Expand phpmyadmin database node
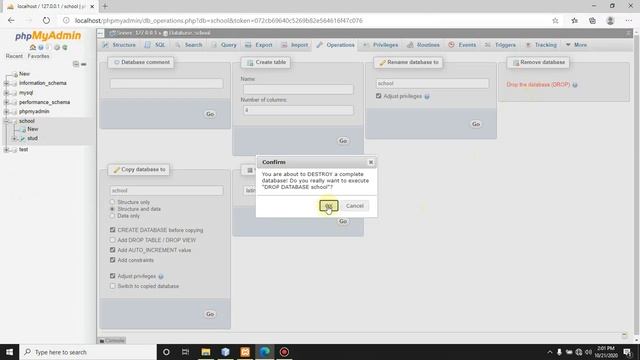 [6, 111]
